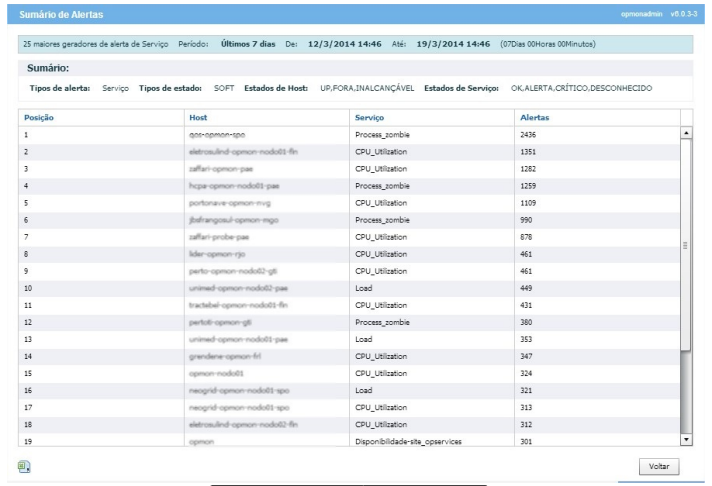The image size is (712, 486).
Task: Click the opmonadmin username at top
Action: coord(642,15)
